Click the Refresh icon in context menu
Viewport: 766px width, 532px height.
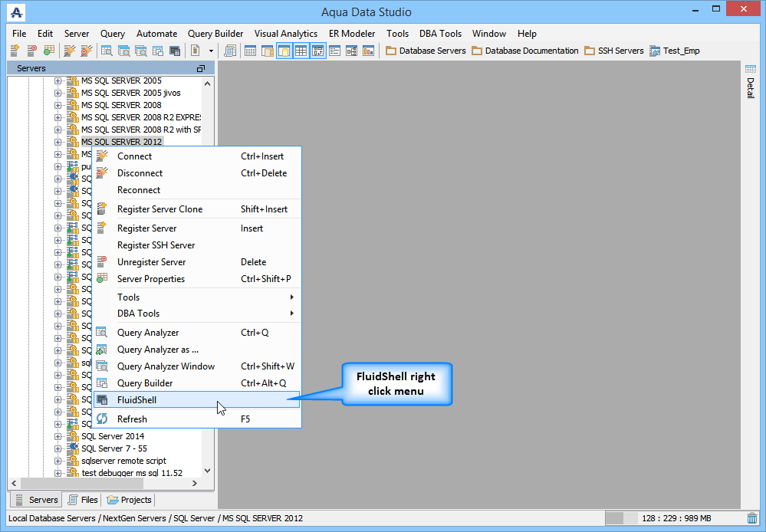coord(102,419)
